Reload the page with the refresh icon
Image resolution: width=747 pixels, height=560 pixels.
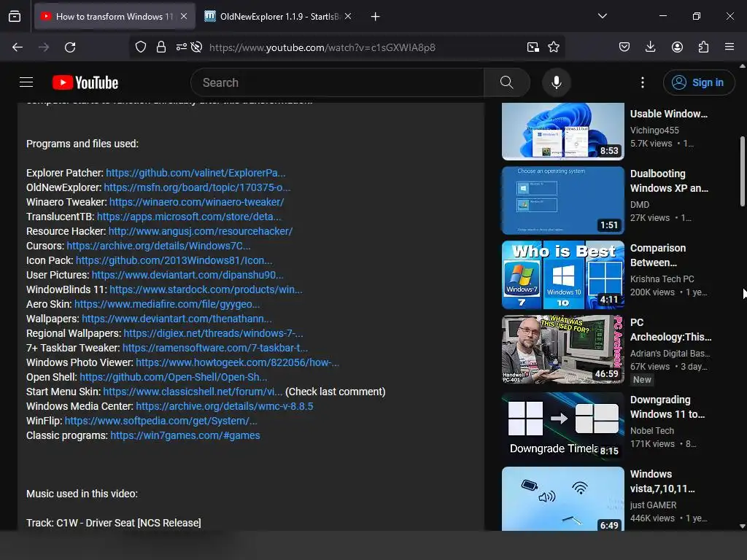point(70,47)
